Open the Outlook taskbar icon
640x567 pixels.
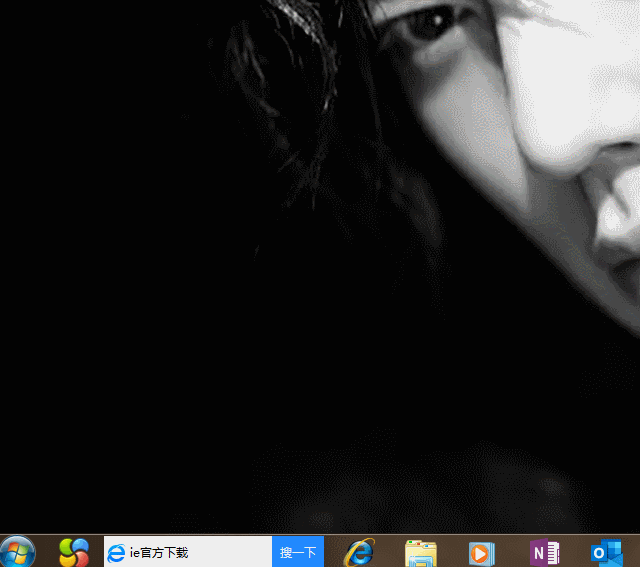pyautogui.click(x=607, y=553)
